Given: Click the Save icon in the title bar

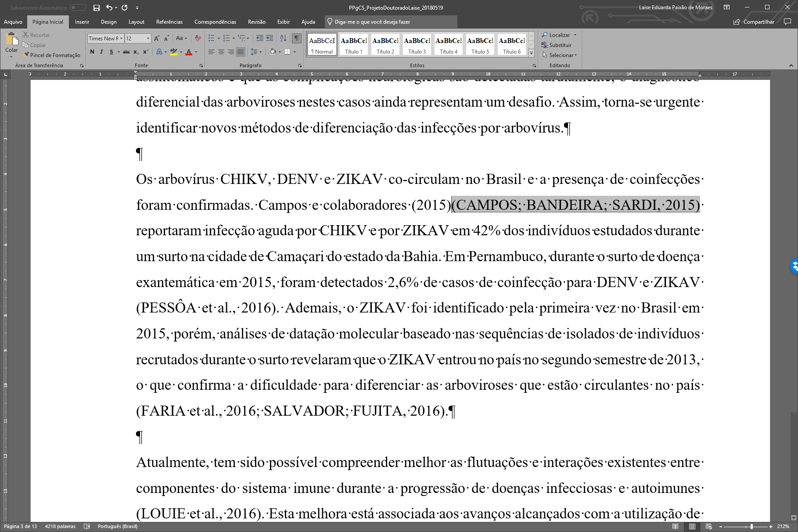Looking at the screenshot, I should click(96, 7).
